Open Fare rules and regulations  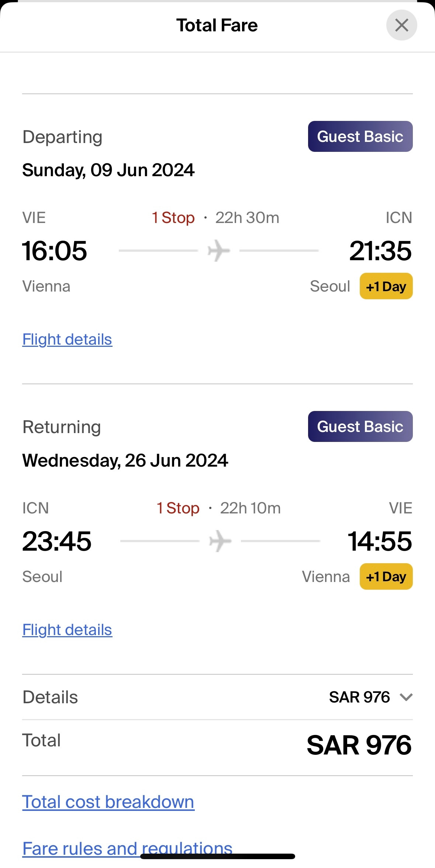127,848
